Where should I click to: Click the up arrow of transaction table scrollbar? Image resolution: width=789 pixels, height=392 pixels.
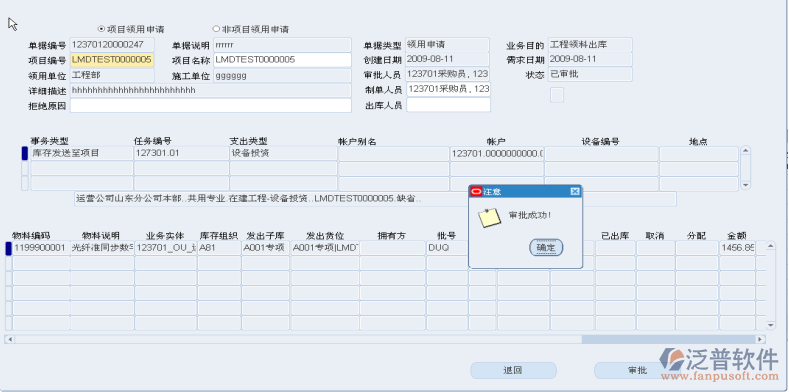click(x=746, y=150)
